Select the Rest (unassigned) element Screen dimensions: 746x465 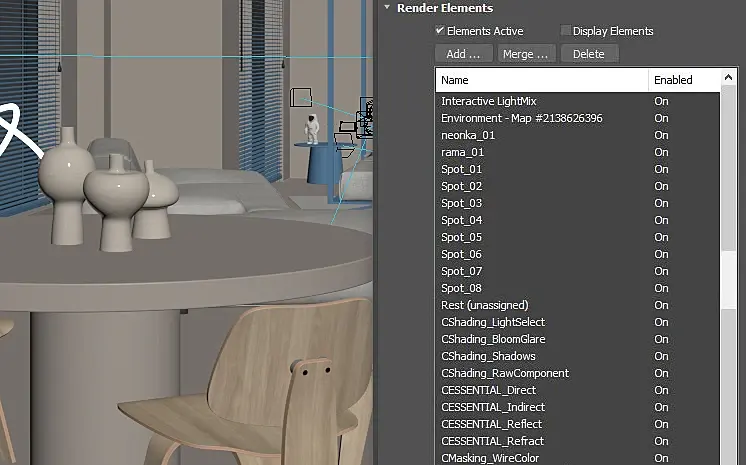coord(578,305)
